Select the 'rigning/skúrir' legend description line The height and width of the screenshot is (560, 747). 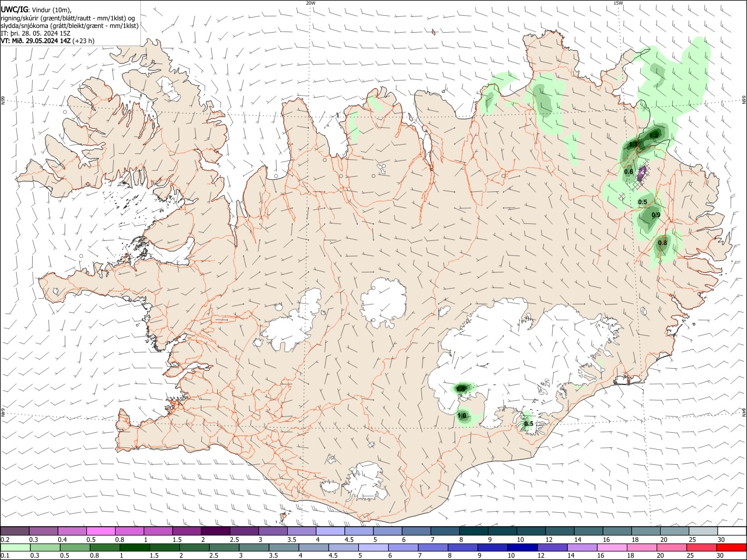pos(68,17)
